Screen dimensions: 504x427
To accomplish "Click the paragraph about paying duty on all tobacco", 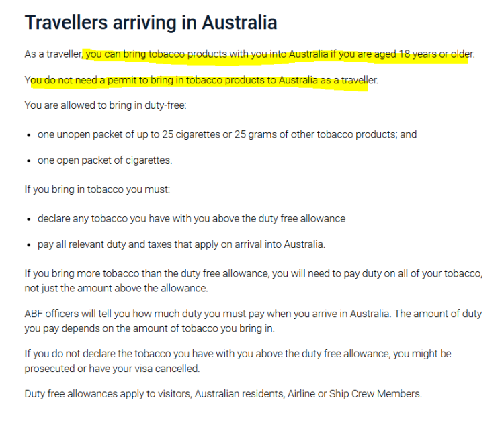I will pyautogui.click(x=253, y=281).
